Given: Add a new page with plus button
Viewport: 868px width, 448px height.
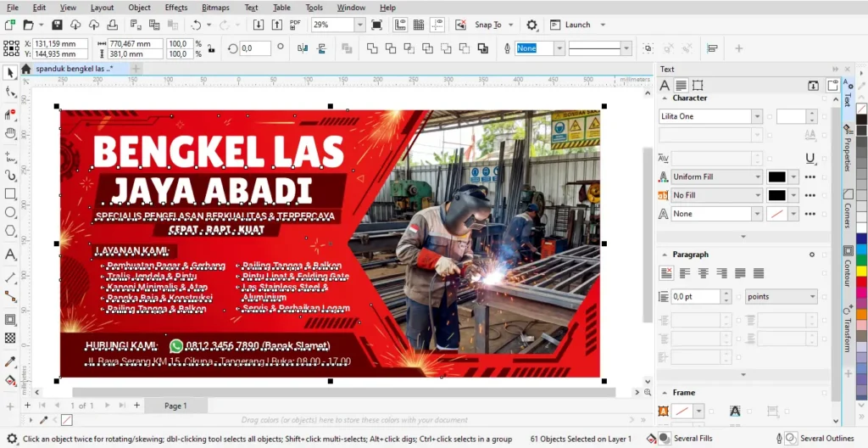Looking at the screenshot, I should [136, 406].
